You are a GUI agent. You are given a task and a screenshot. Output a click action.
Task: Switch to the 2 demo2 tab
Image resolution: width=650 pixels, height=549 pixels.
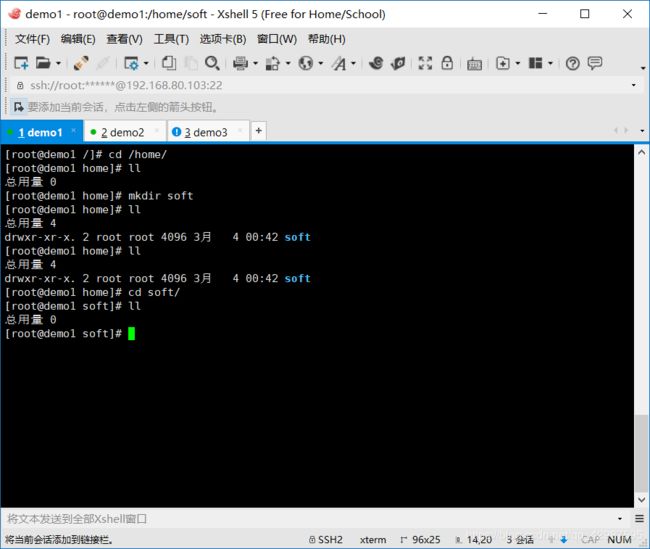click(x=123, y=132)
